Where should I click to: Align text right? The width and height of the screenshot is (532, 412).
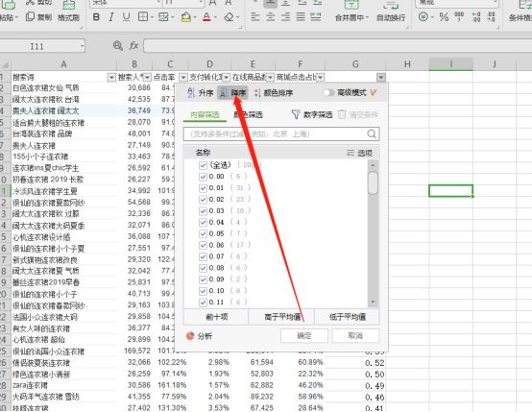point(285,16)
